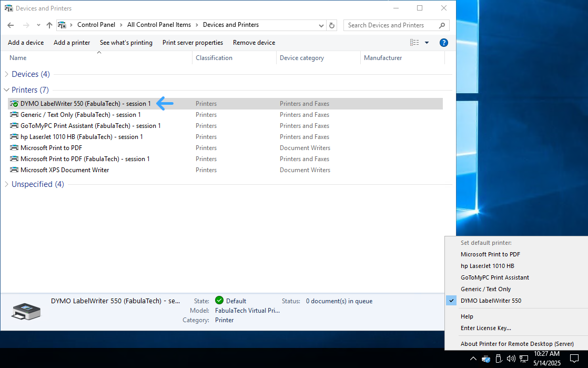Click the address bar location icon

coord(62,25)
